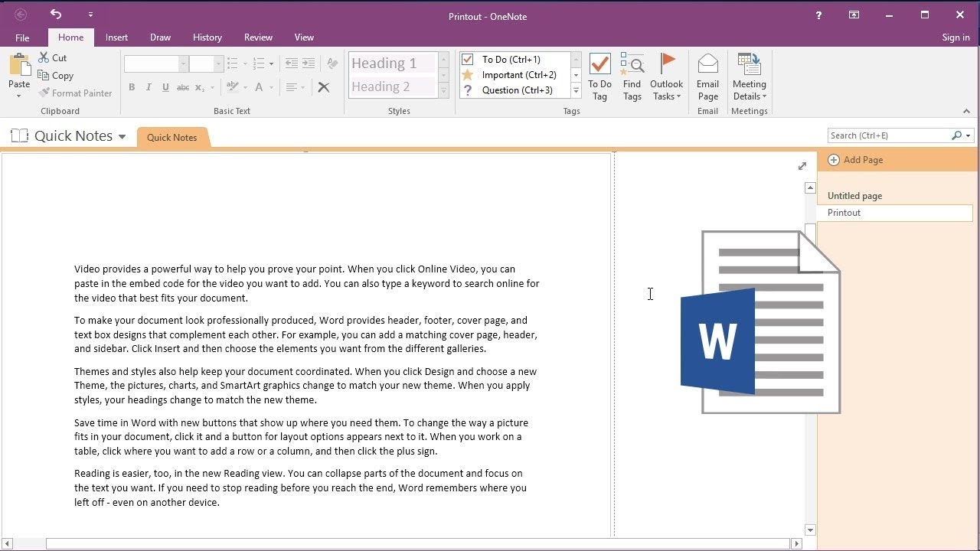The height and width of the screenshot is (551, 980).
Task: Switch to the Insert tab
Action: point(116,37)
